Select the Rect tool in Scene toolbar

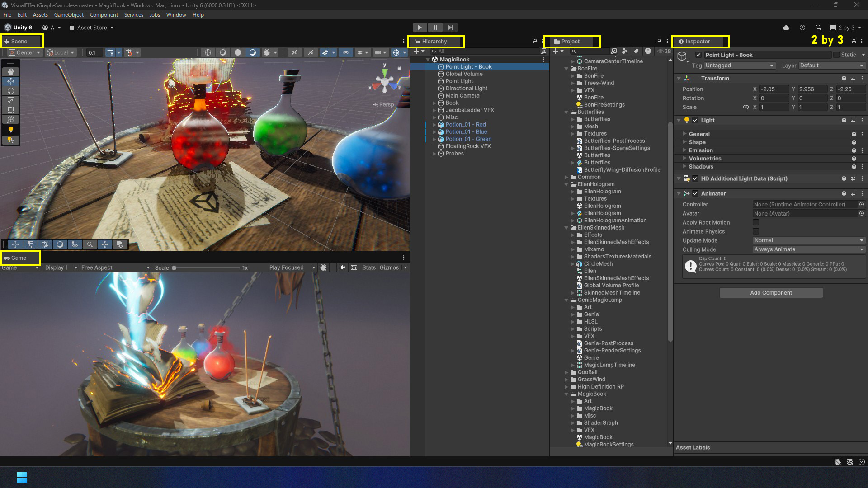tap(11, 110)
